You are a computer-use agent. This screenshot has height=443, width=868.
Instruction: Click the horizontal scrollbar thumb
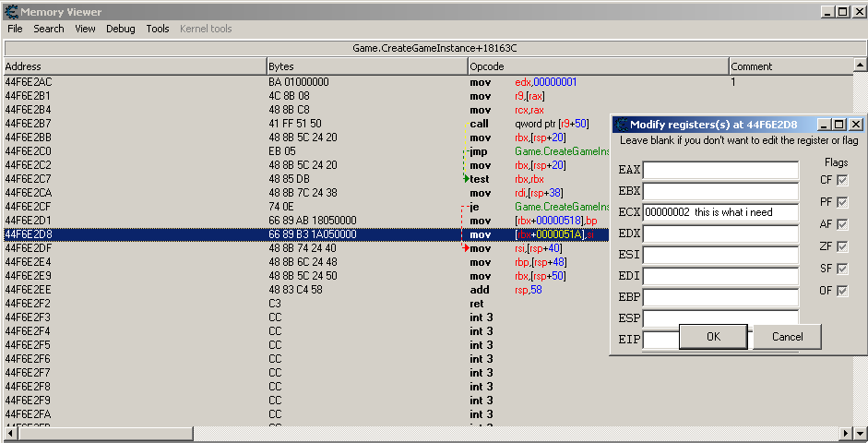[x=105, y=433]
